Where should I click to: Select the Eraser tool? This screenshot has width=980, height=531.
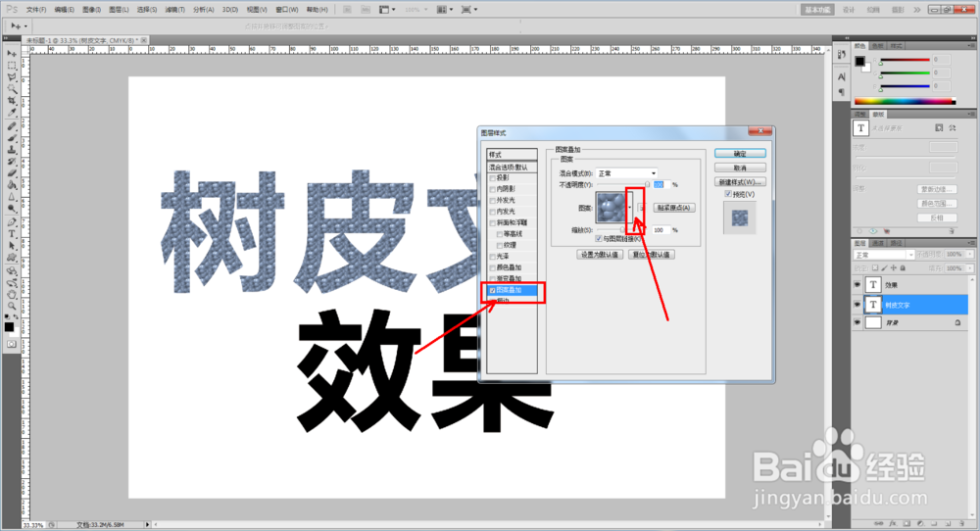[12, 173]
